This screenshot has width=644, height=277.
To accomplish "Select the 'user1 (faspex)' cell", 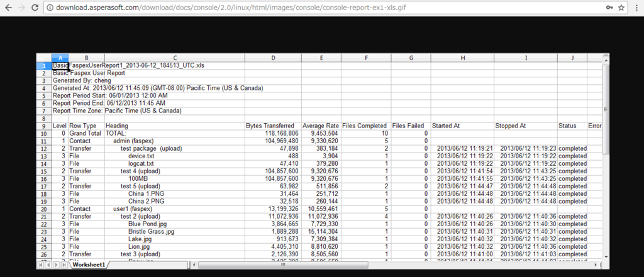I will pyautogui.click(x=175, y=209).
